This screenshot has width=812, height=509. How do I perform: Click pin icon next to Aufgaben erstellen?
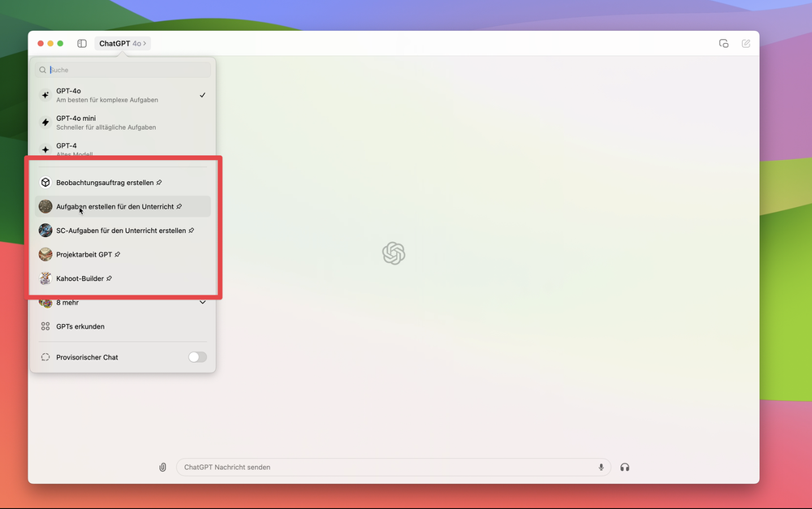(179, 206)
